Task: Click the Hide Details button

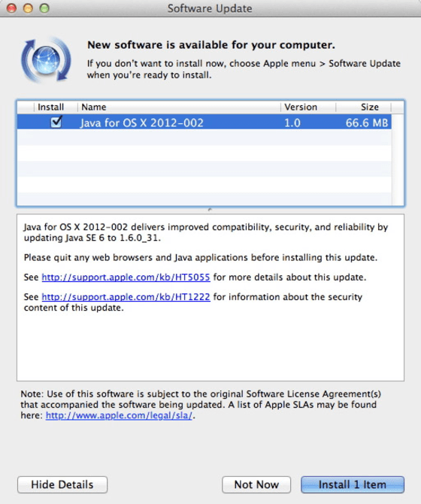Action: tap(62, 484)
